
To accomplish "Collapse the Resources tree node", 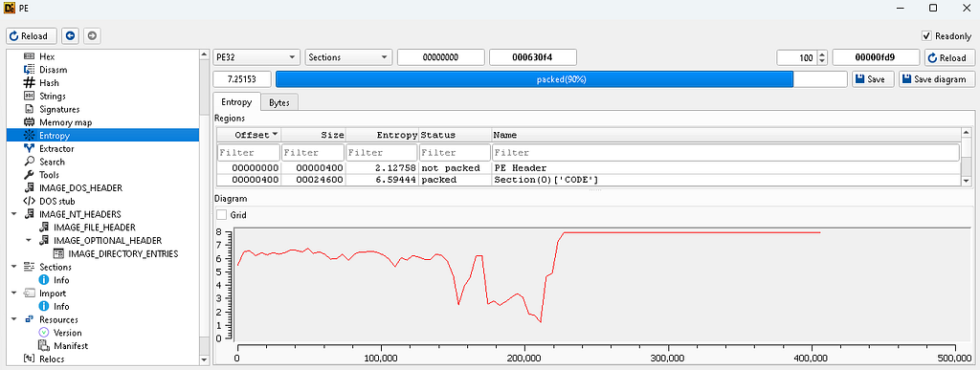I will pyautogui.click(x=13, y=319).
